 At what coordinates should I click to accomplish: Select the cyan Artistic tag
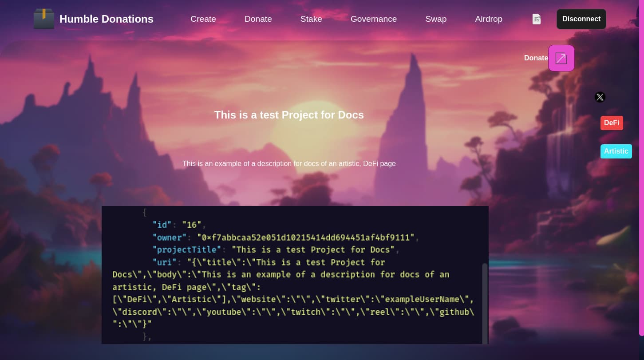click(x=616, y=151)
